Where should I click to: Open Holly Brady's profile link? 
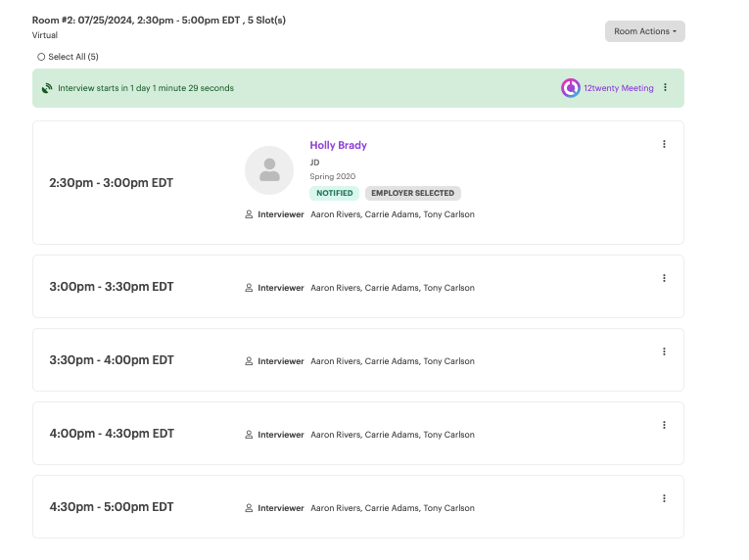click(338, 145)
